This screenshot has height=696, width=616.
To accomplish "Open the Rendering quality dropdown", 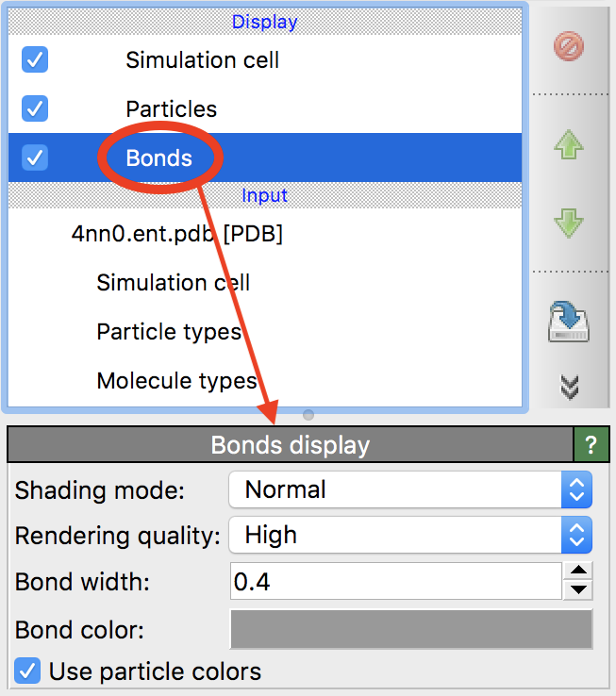I will 410,536.
